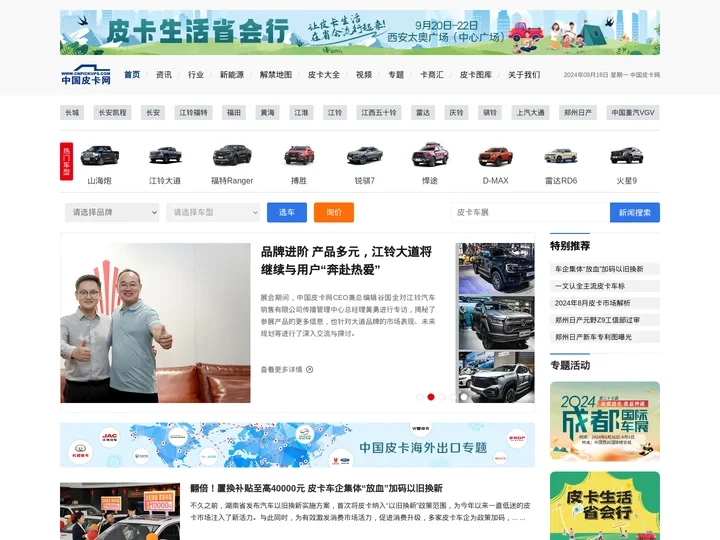
Task: Expand the 请选择品牌 brand dropdown
Action: [x=112, y=212]
